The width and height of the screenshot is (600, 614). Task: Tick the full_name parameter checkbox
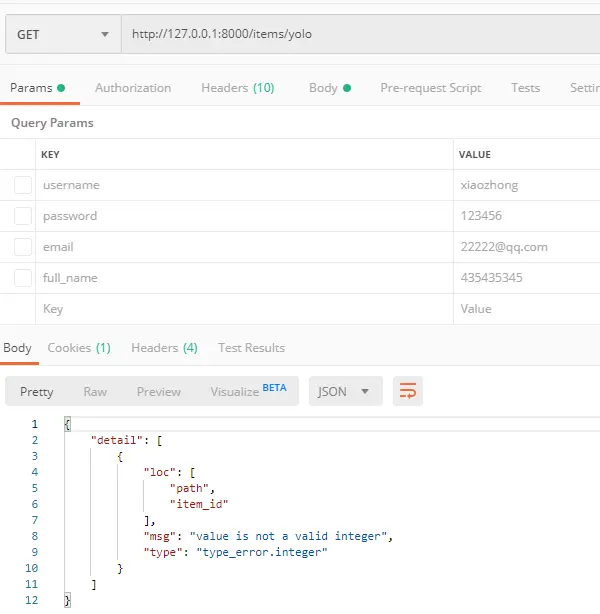coord(23,278)
